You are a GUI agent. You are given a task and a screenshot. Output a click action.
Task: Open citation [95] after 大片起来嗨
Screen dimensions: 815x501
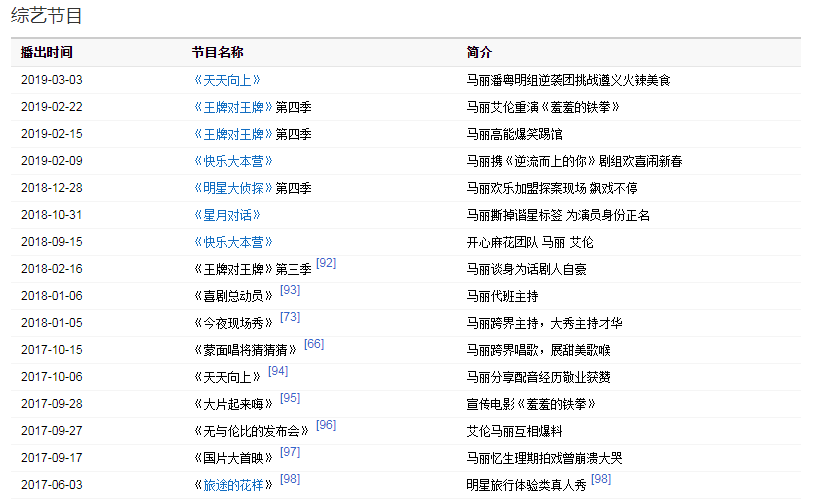point(290,398)
